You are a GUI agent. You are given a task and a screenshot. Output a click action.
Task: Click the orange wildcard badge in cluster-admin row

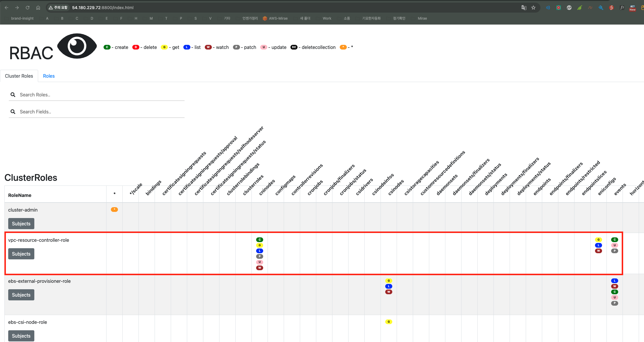click(x=114, y=210)
